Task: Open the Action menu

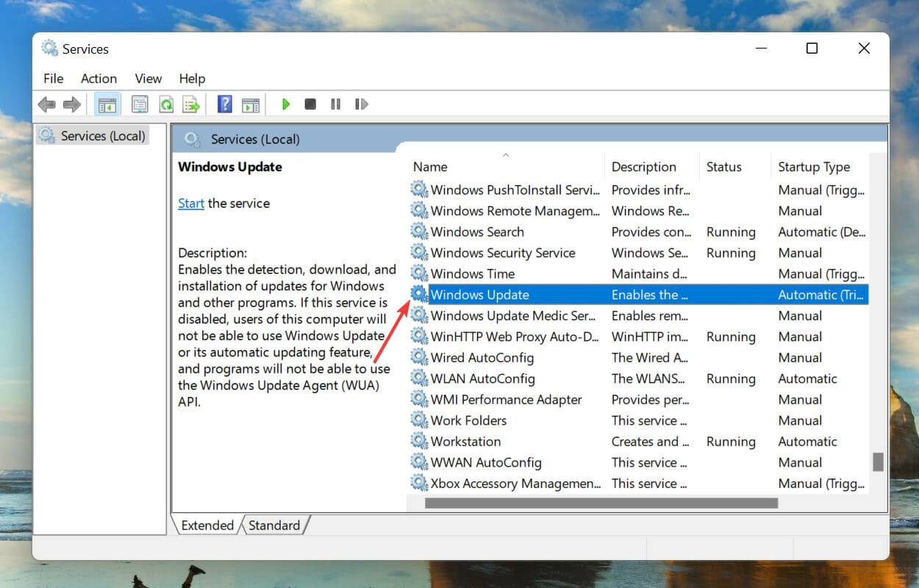Action: [99, 79]
